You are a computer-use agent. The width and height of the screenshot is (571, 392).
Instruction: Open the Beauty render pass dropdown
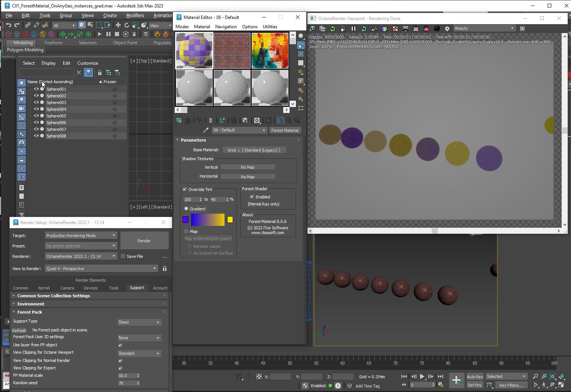coord(484,28)
